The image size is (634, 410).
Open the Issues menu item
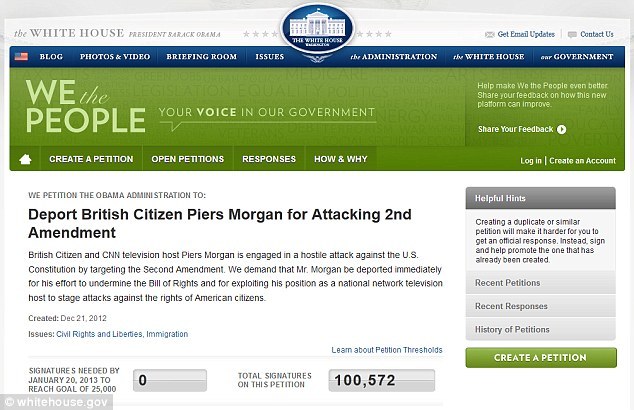(x=269, y=57)
